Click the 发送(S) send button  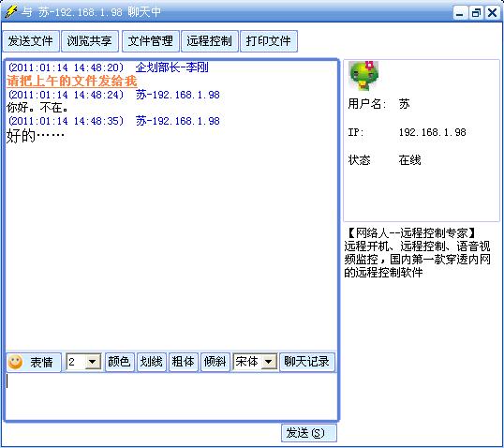pyautogui.click(x=308, y=433)
